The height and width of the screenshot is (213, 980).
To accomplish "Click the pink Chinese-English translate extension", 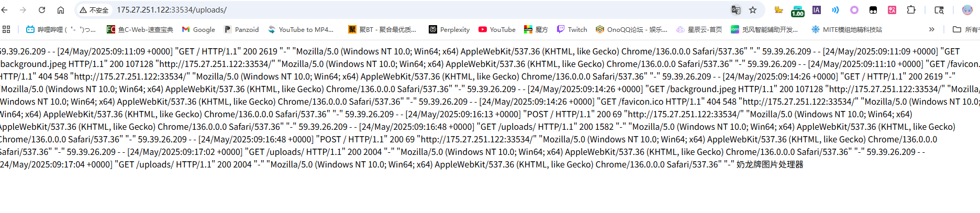I will [892, 10].
